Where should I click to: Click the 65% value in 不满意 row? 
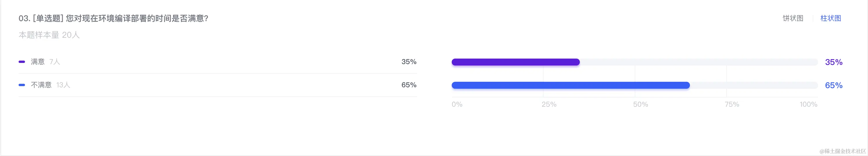click(x=409, y=85)
